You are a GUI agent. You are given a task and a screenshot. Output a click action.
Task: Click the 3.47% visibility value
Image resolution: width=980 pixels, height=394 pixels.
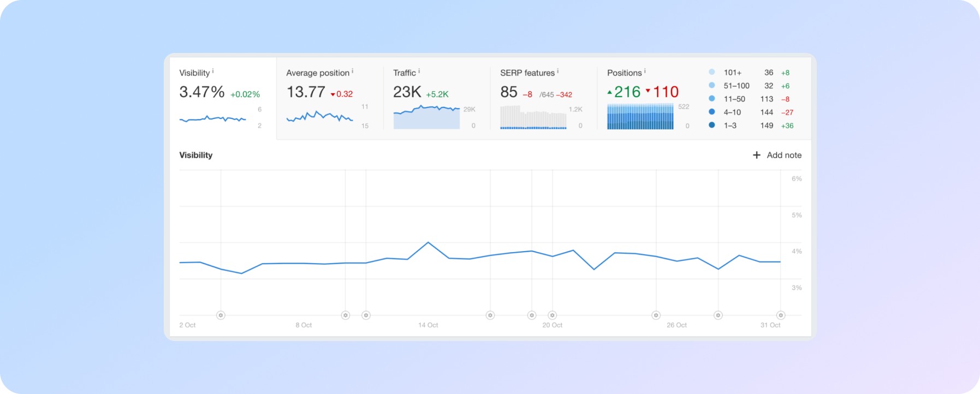coord(202,92)
